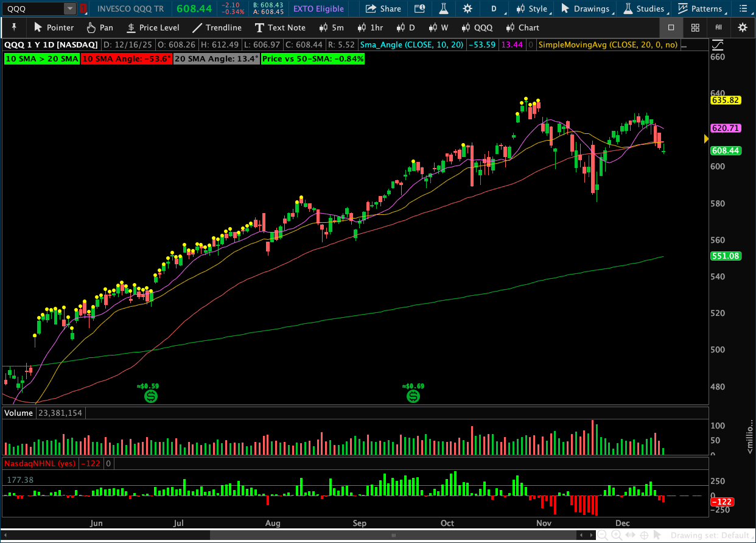
Task: Select the four-chart grid layout
Action: click(x=695, y=27)
